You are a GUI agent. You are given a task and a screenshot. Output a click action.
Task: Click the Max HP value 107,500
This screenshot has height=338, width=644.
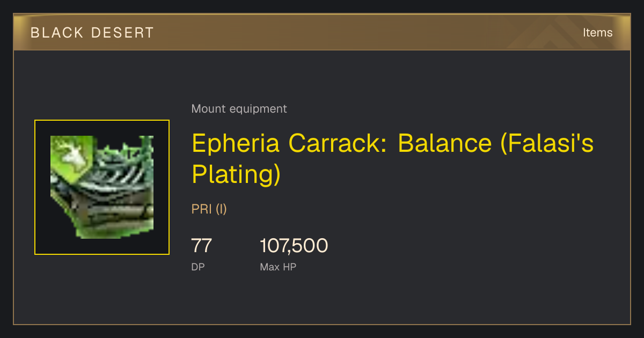coord(294,246)
